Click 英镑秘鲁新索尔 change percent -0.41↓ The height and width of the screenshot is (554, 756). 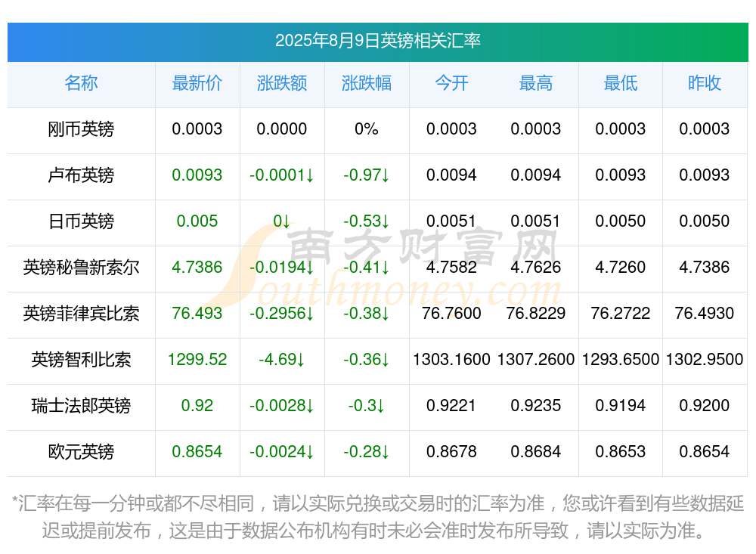tap(367, 267)
